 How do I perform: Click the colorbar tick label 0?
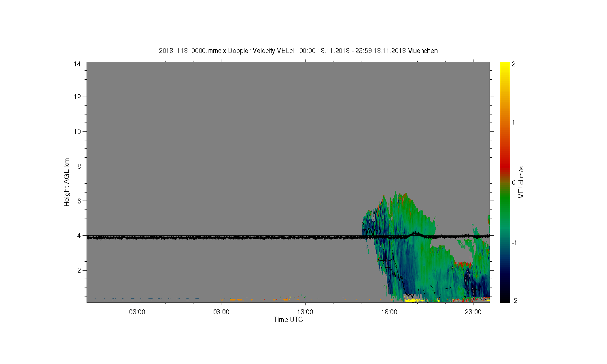(x=514, y=182)
